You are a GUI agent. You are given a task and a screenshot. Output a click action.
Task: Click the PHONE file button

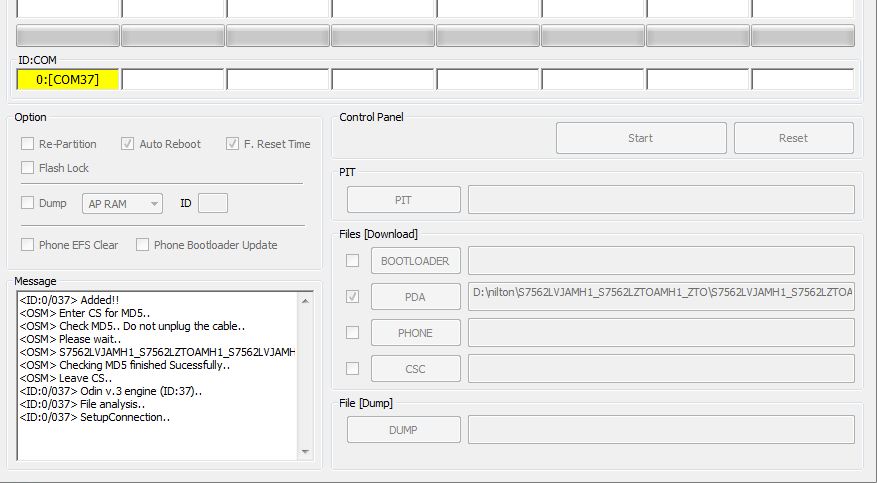pyautogui.click(x=415, y=333)
